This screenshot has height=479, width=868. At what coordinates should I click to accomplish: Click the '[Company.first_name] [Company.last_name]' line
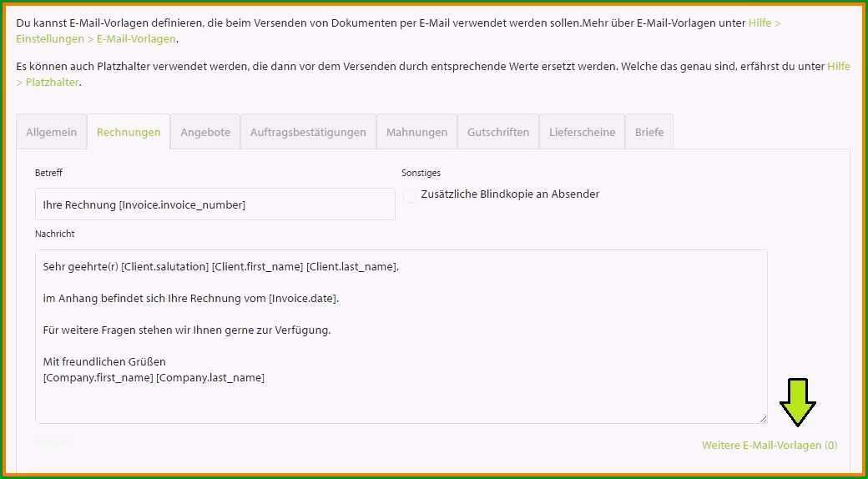(154, 378)
